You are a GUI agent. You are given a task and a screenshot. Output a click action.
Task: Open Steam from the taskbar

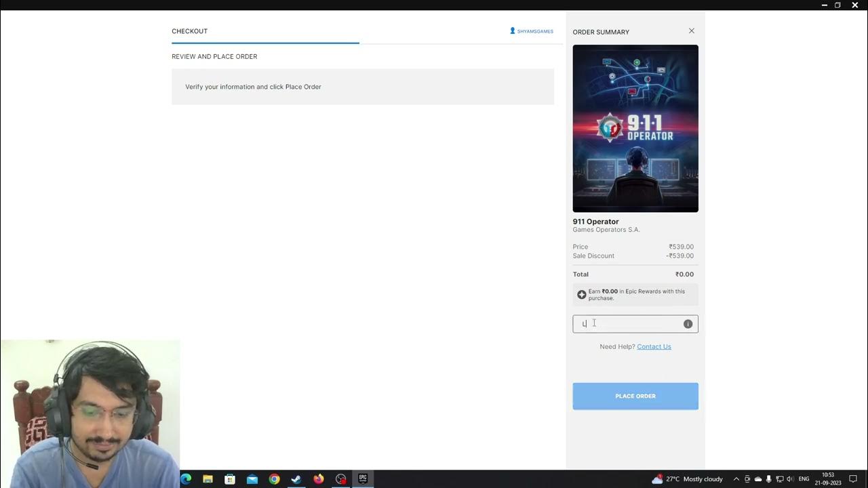(296, 479)
